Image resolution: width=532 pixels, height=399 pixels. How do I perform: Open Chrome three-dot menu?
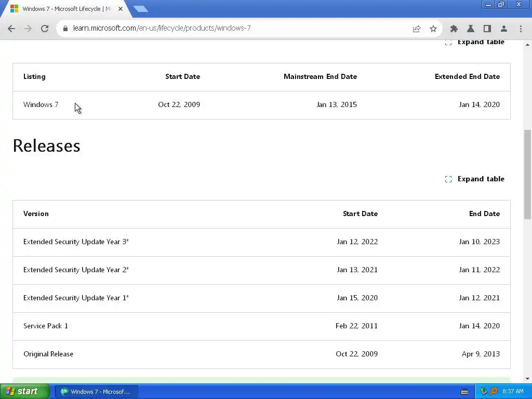[x=521, y=29]
